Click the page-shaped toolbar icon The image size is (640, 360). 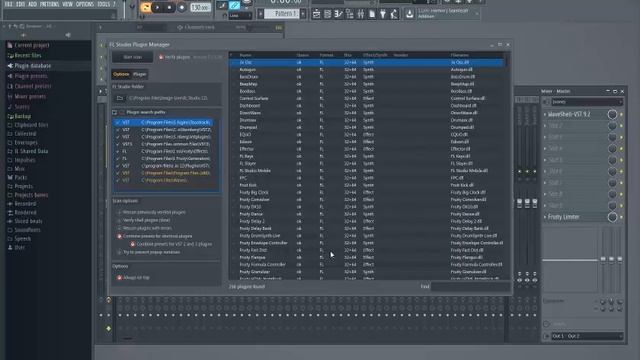(372, 14)
